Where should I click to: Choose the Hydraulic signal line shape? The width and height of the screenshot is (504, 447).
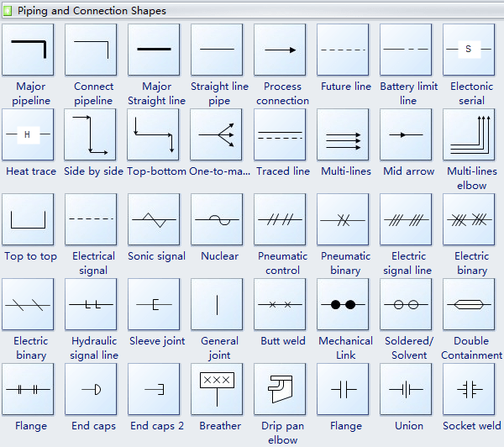(91, 304)
